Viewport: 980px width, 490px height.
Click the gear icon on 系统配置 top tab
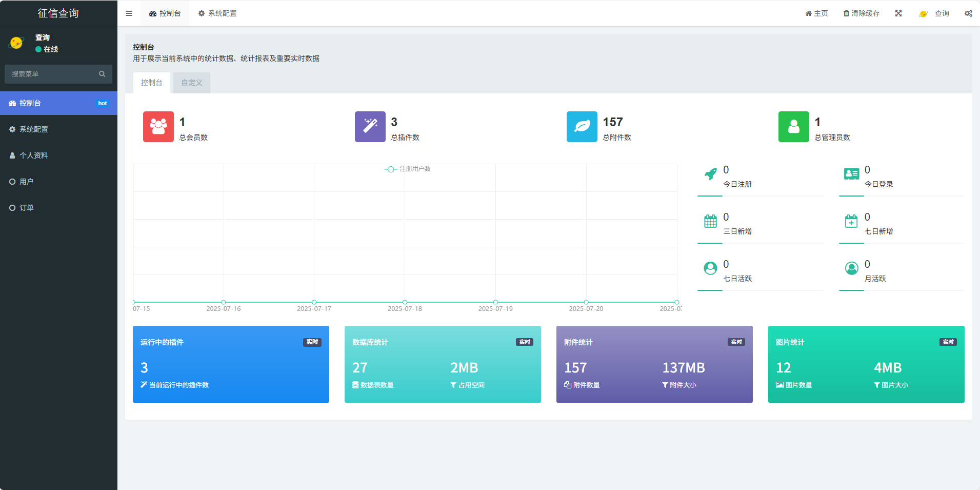(x=202, y=13)
